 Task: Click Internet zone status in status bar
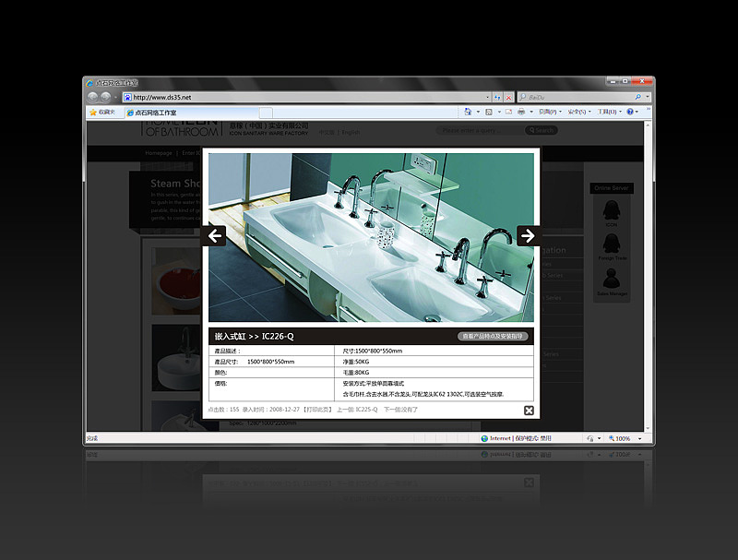(x=516, y=438)
